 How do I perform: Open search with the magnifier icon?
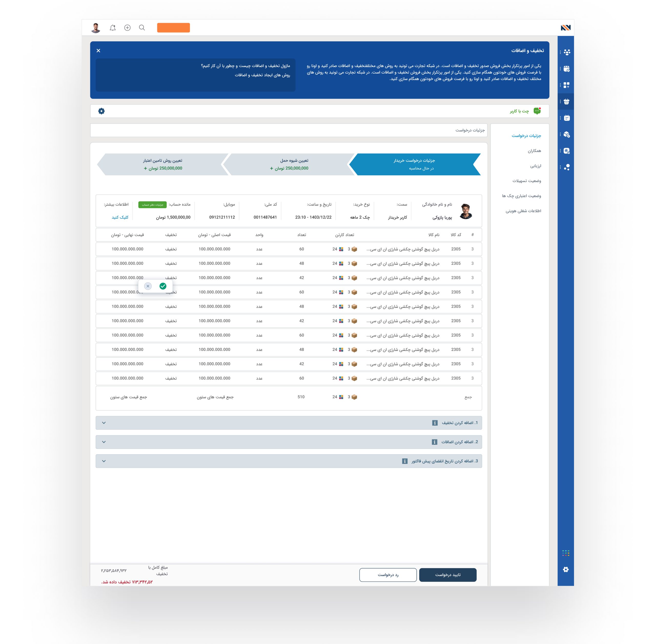click(142, 28)
